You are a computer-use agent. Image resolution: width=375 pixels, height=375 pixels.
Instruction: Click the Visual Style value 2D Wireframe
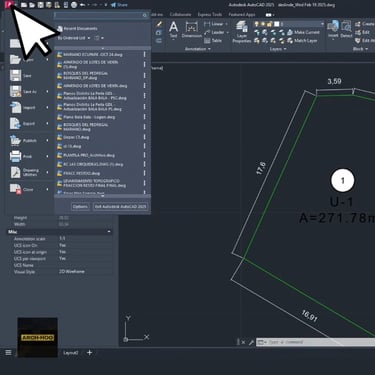click(x=72, y=272)
